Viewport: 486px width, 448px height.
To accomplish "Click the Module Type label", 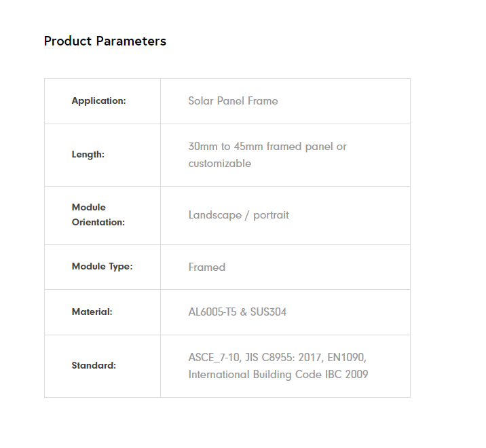I will tap(102, 267).
